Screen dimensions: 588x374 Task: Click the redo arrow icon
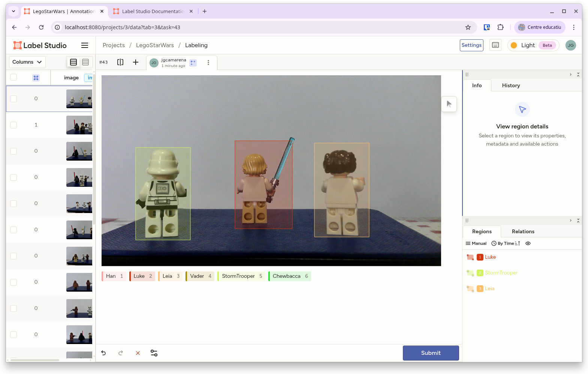[121, 353]
